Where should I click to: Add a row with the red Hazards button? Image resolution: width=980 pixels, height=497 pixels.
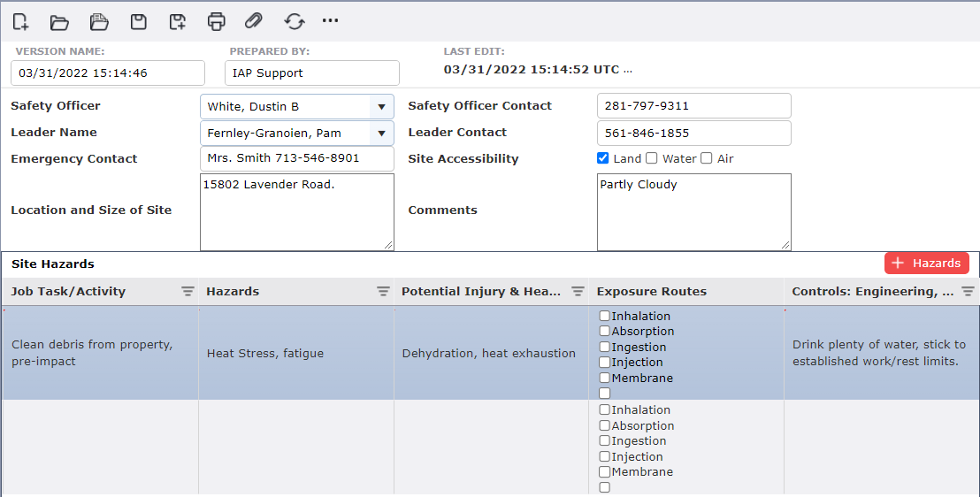pos(927,264)
